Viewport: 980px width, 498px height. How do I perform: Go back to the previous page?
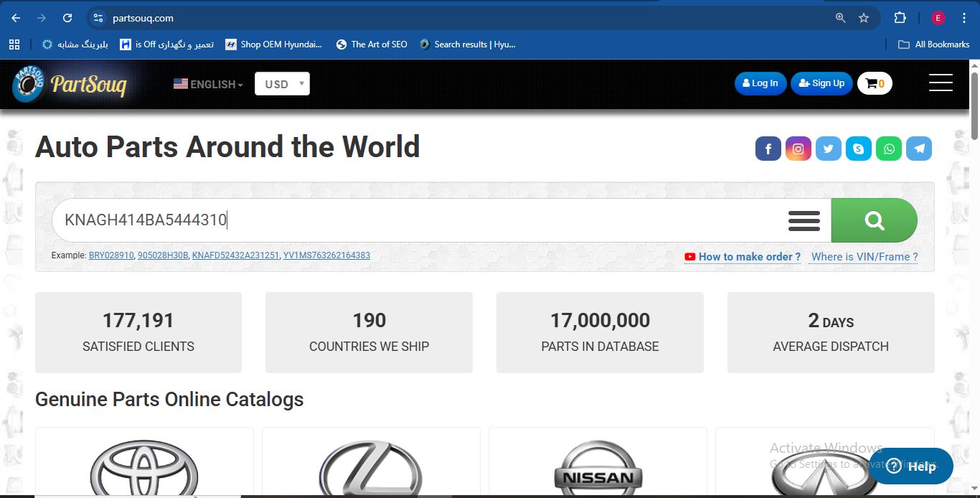click(x=16, y=18)
